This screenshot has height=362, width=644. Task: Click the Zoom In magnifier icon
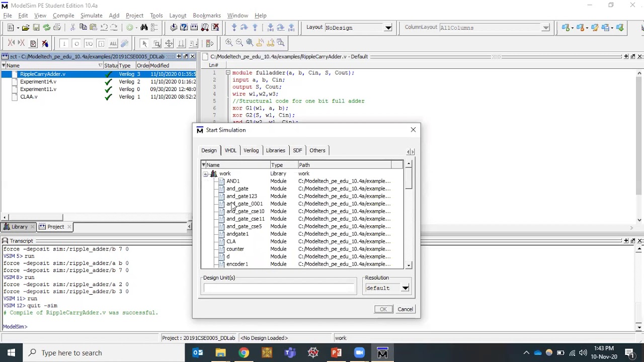point(229,43)
